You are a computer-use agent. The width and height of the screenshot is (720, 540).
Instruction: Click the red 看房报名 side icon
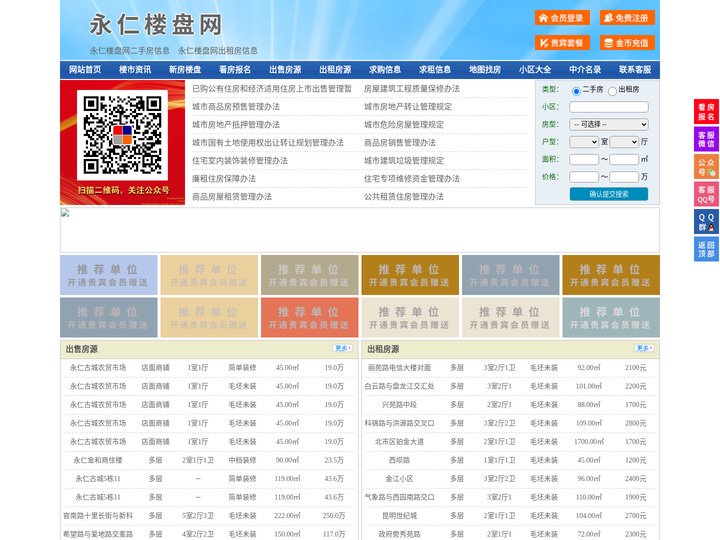click(x=706, y=112)
